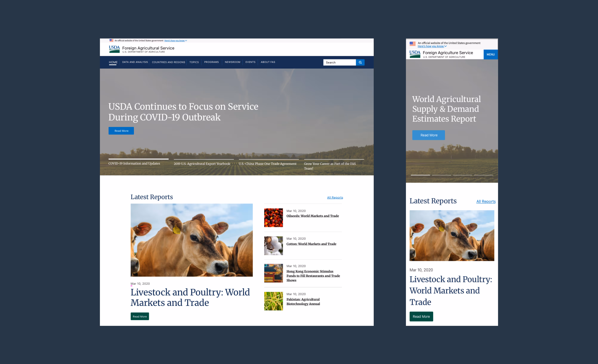Viewport: 598px width, 364px height.
Task: Click green Read More button on mobile
Action: 421,316
